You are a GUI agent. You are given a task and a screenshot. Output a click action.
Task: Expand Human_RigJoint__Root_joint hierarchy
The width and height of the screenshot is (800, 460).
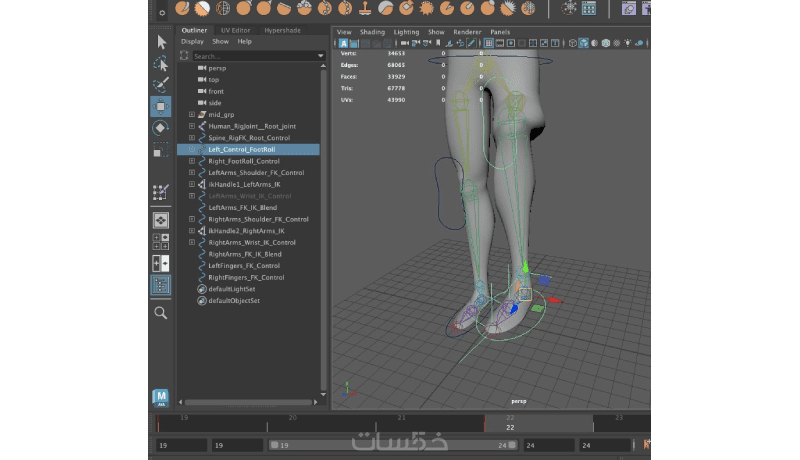(192, 126)
